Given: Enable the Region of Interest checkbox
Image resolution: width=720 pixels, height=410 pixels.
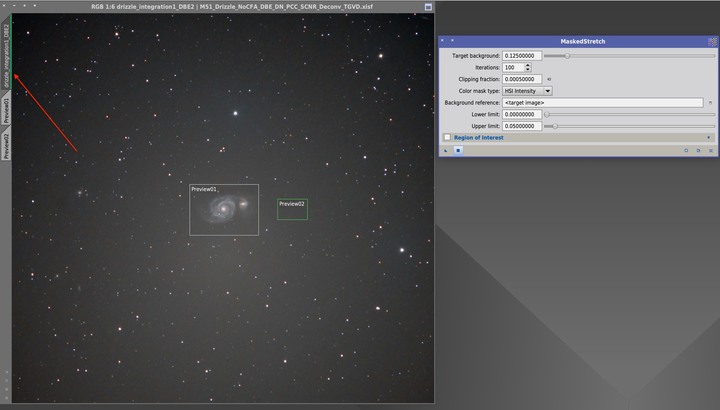Looking at the screenshot, I should tap(447, 137).
